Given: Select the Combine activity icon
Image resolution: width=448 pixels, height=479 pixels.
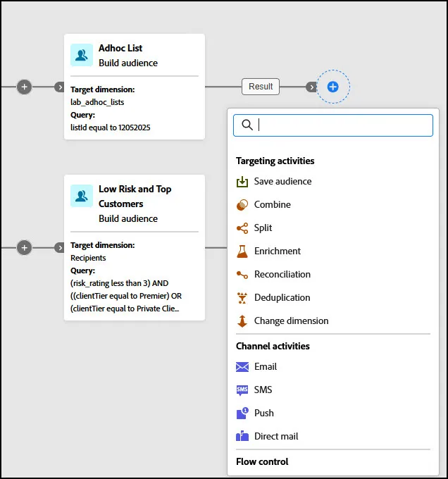Looking at the screenshot, I should 242,205.
